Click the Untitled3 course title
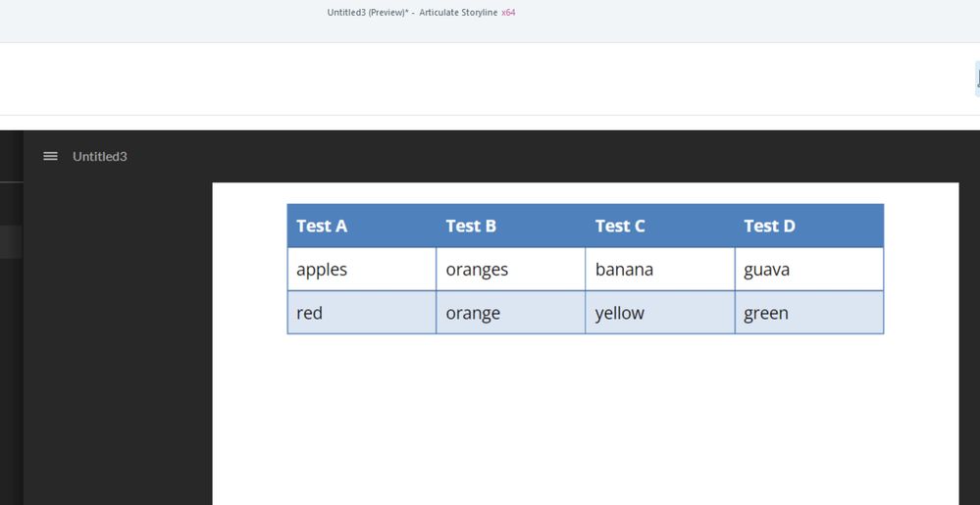Screen dimensions: 980x505 (x=99, y=156)
